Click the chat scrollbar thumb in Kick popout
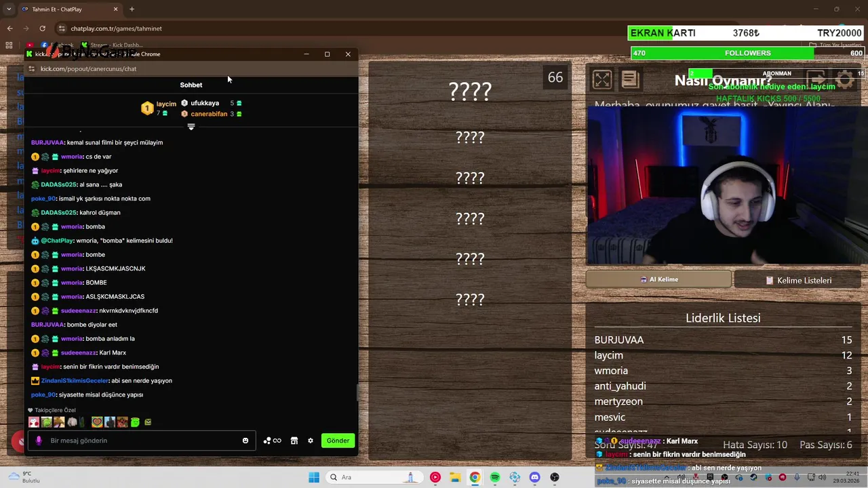This screenshot has height=488, width=868. (x=357, y=392)
